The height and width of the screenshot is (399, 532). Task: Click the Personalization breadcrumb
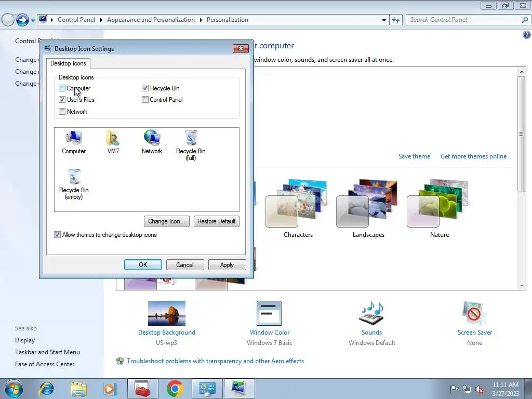228,20
